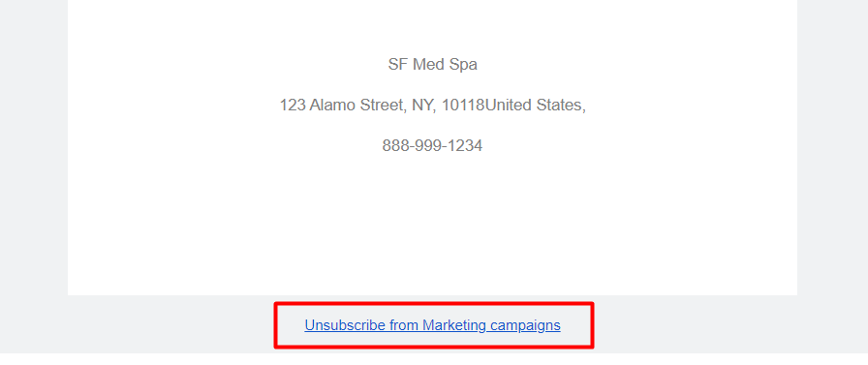Click the word "Spa" in the business name
Viewport: 868px width, 365px height.
[x=463, y=65]
